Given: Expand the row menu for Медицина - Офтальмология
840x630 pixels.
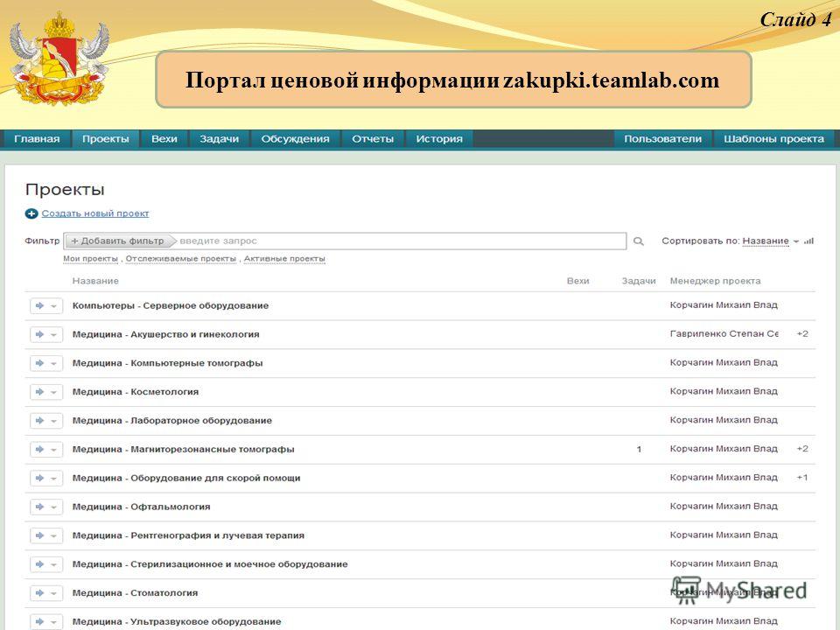Looking at the screenshot, I should click(53, 507).
